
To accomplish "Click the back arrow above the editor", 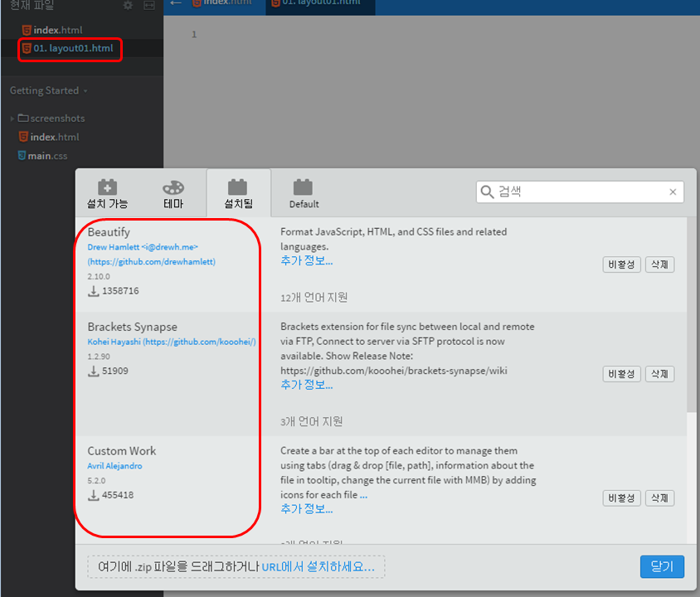I will pyautogui.click(x=176, y=3).
